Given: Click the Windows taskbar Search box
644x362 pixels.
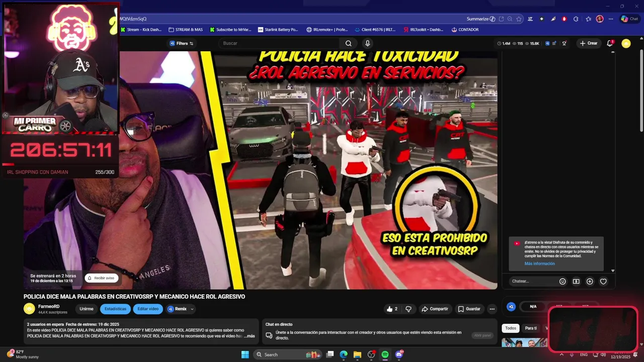Looking at the screenshot, I should pos(287,354).
